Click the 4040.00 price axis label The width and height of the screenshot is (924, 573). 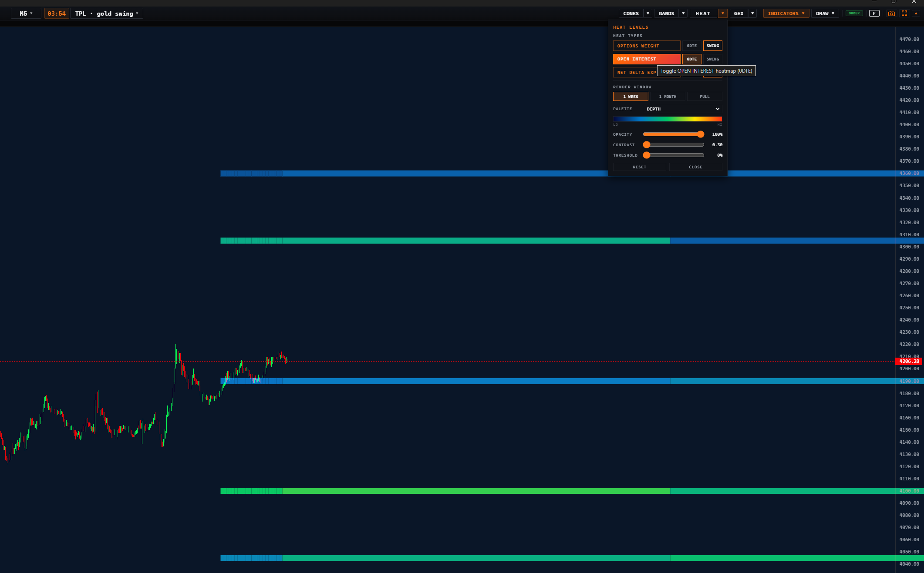[x=909, y=564]
